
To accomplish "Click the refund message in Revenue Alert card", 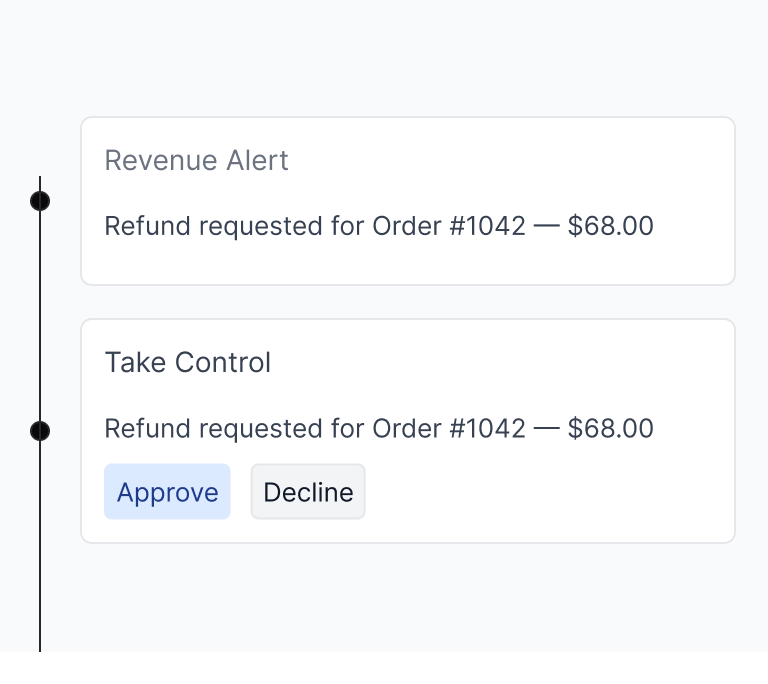I will pos(379,226).
